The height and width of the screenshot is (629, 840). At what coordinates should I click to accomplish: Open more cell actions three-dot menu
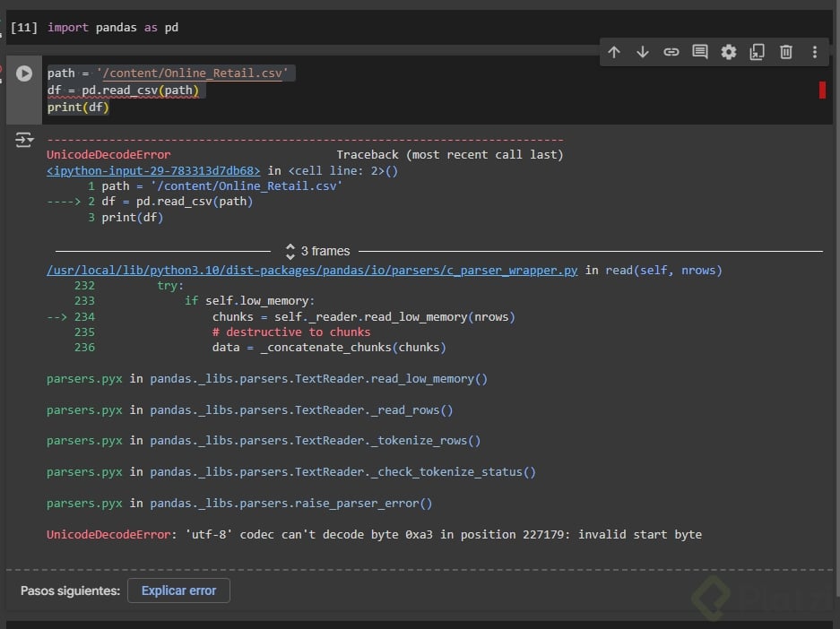[814, 52]
